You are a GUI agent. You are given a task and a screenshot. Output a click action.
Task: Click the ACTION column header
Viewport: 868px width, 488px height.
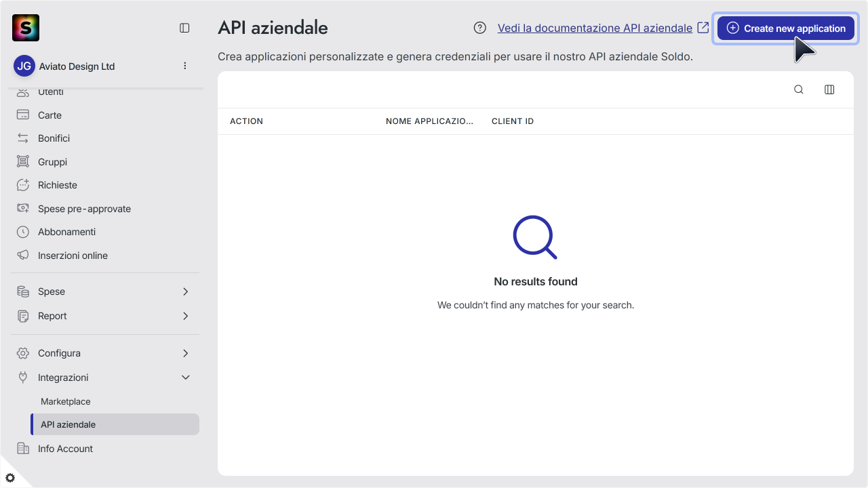tap(246, 121)
